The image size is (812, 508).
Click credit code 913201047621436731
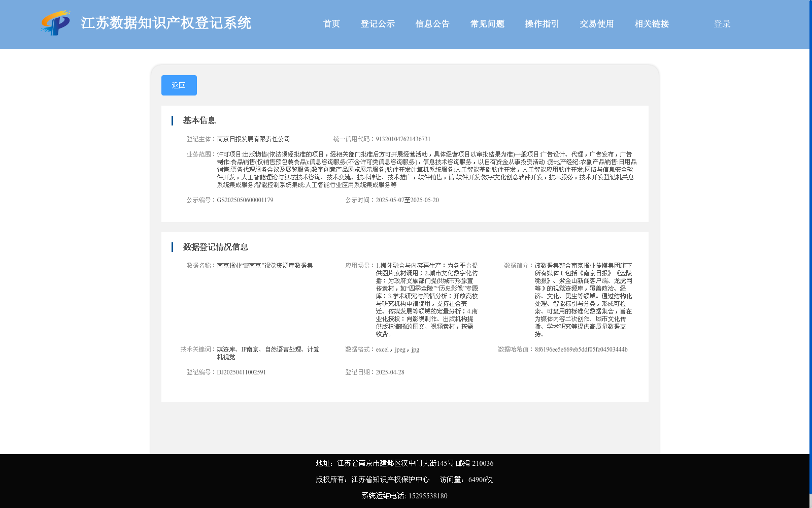[x=403, y=139]
